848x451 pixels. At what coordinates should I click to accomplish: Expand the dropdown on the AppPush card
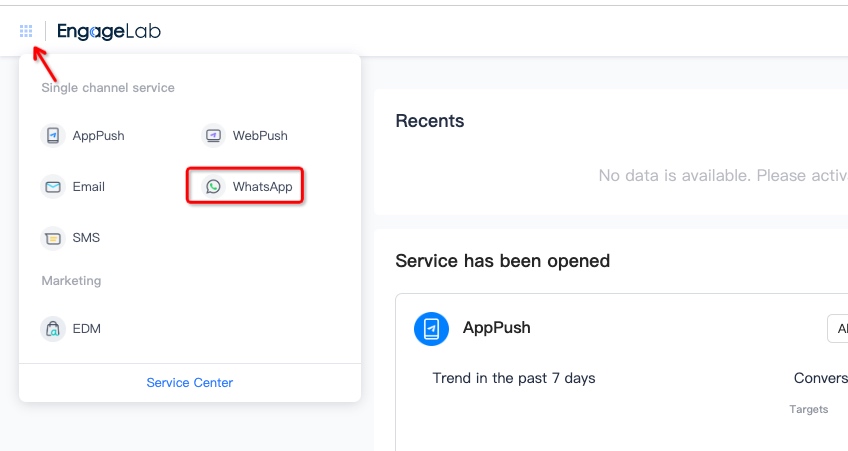pos(838,328)
